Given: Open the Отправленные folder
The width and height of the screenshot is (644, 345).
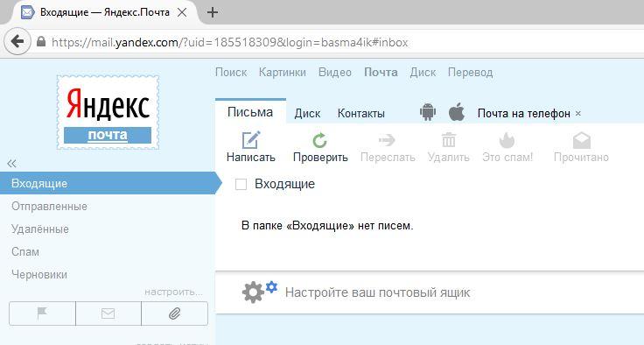Looking at the screenshot, I should click(x=49, y=206).
